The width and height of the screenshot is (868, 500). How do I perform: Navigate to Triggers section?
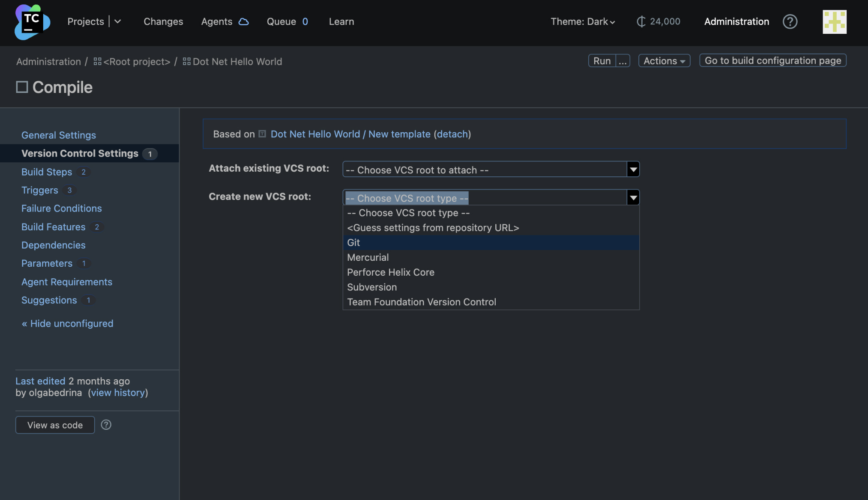tap(40, 190)
